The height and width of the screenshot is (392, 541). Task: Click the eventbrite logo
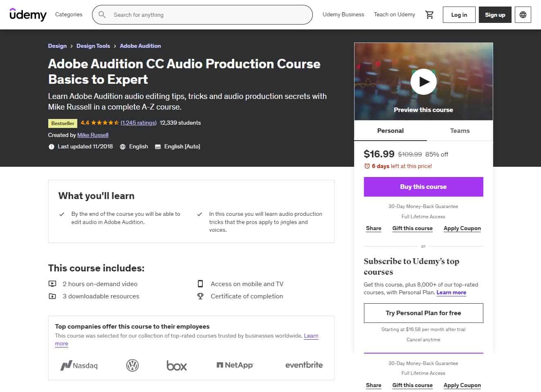click(x=304, y=365)
